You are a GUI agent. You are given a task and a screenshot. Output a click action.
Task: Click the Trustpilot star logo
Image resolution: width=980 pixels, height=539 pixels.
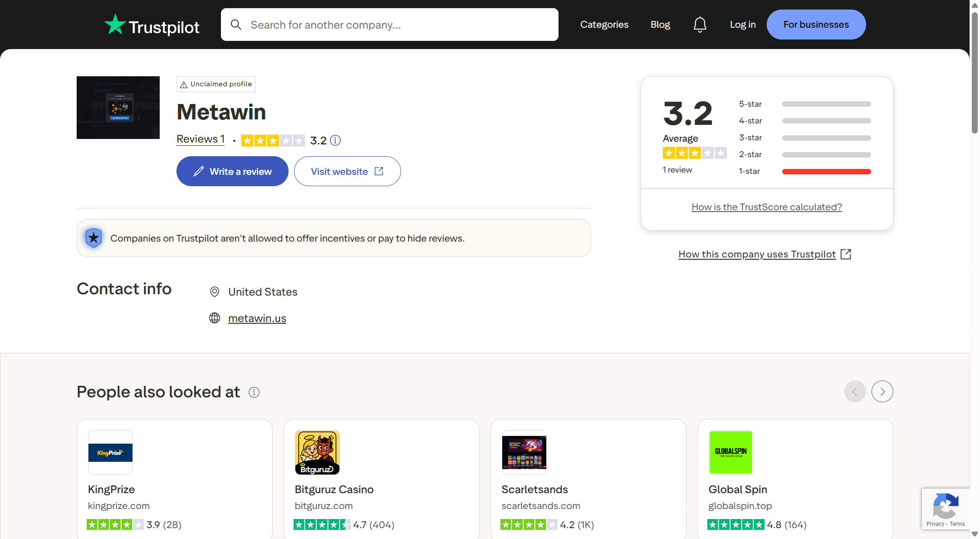click(115, 25)
